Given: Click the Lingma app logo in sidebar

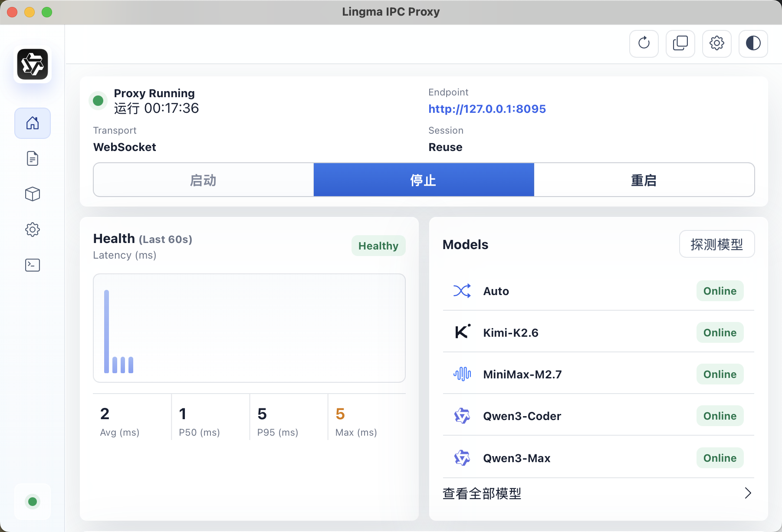Looking at the screenshot, I should [x=33, y=64].
